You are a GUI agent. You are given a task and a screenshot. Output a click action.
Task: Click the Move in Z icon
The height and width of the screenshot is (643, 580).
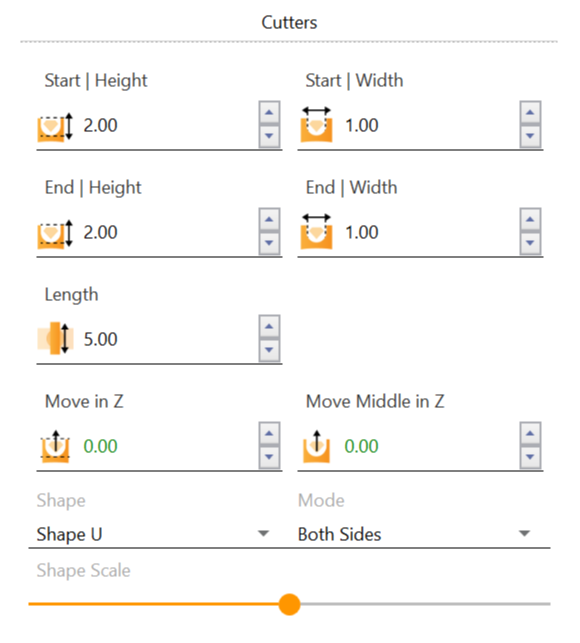[55, 446]
